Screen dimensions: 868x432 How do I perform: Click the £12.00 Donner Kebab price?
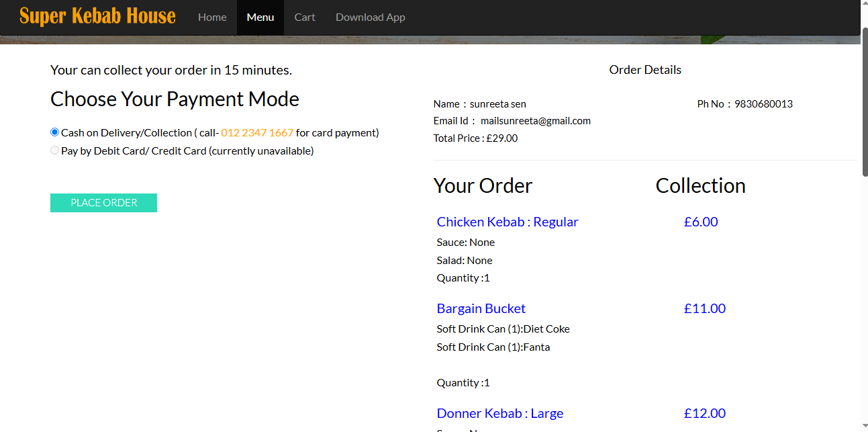(704, 413)
